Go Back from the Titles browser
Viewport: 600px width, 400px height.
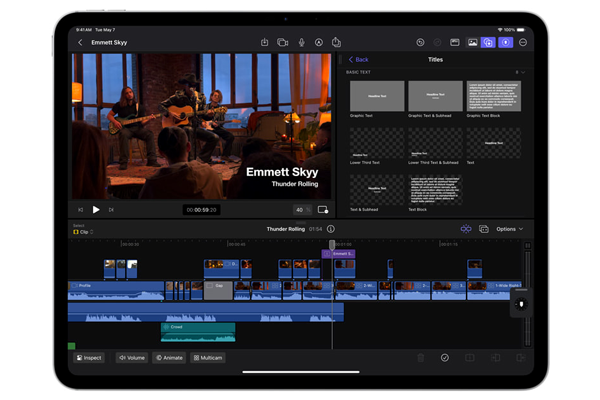pyautogui.click(x=358, y=60)
